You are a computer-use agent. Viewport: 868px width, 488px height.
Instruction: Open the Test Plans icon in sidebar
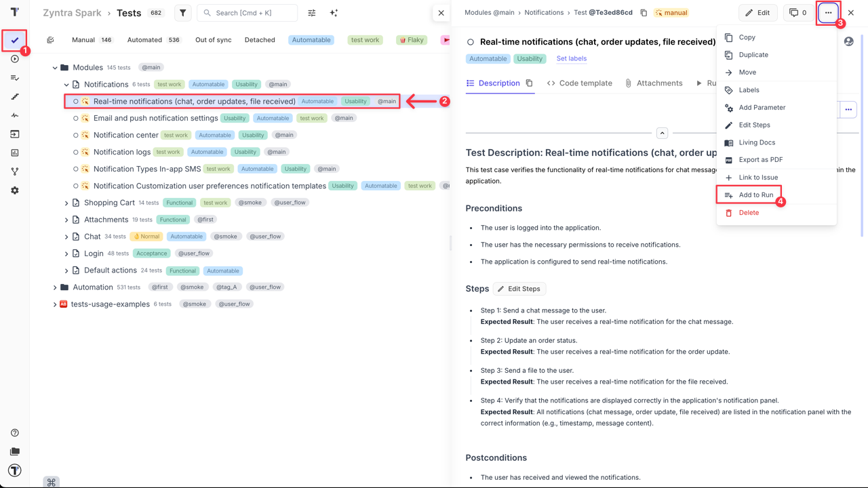coord(15,77)
